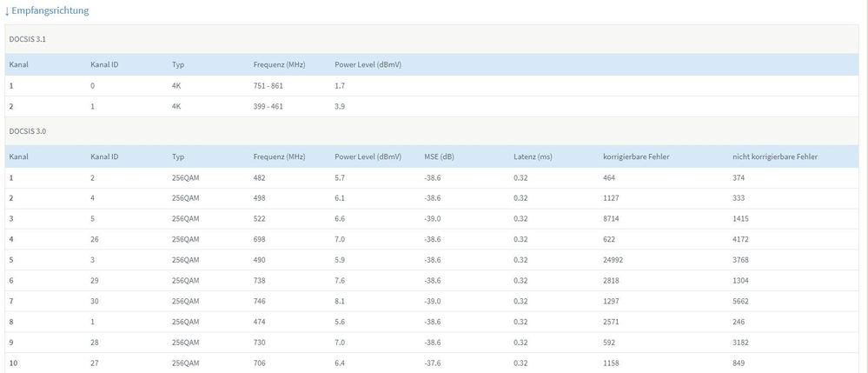The width and height of the screenshot is (868, 373).
Task: Select correctable errors value 1297
Action: (611, 302)
